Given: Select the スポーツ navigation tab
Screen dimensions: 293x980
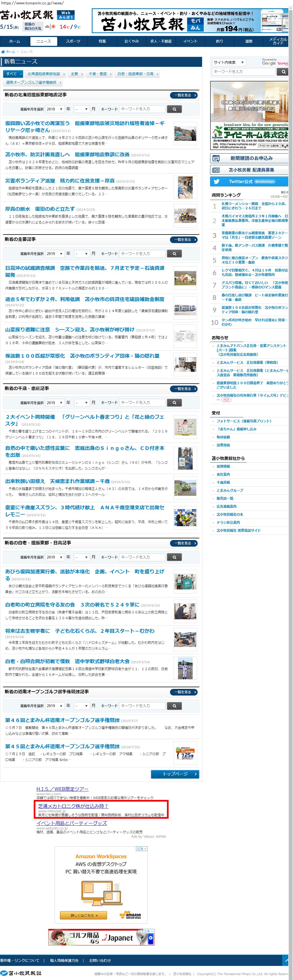Looking at the screenshot, I should (x=73, y=41).
